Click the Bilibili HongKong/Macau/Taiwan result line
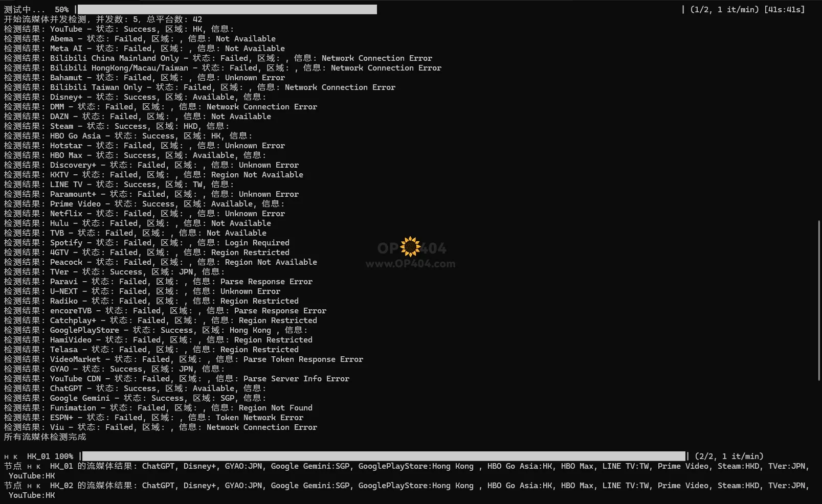This screenshot has width=822, height=504. tap(223, 68)
